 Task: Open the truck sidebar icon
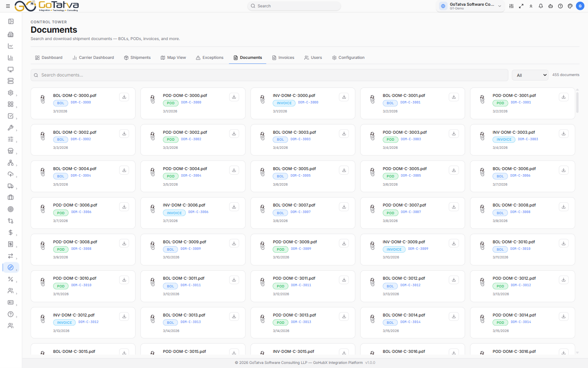pos(11,186)
